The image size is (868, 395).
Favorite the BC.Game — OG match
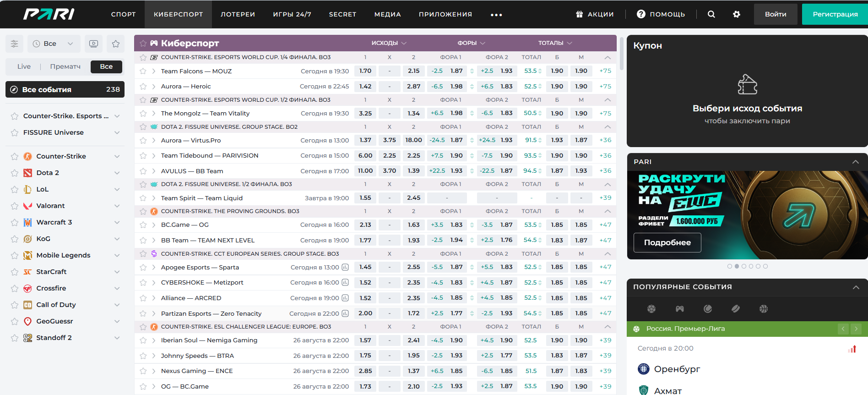click(x=143, y=225)
